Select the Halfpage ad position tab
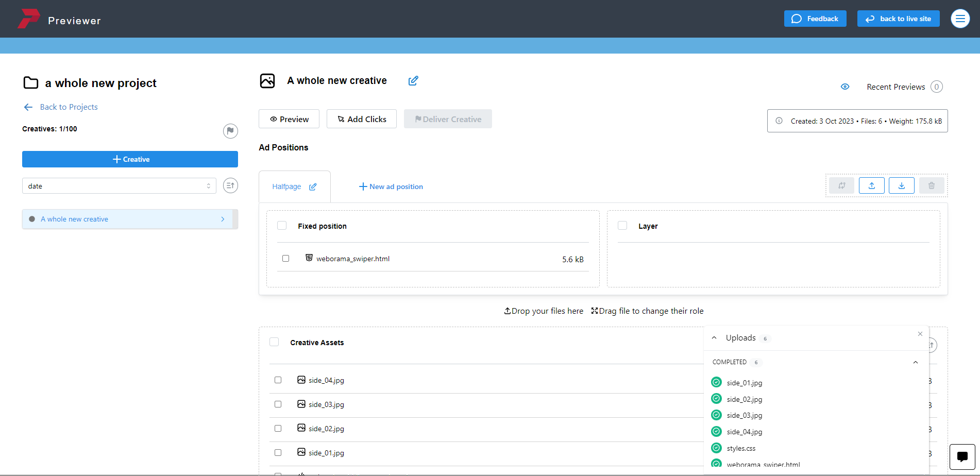The image size is (980, 476). click(286, 187)
